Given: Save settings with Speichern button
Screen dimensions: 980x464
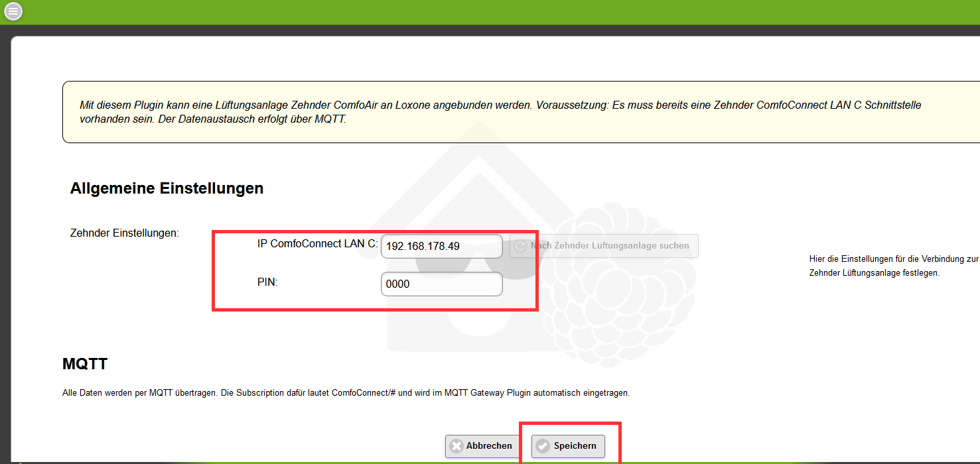Looking at the screenshot, I should pos(568,446).
